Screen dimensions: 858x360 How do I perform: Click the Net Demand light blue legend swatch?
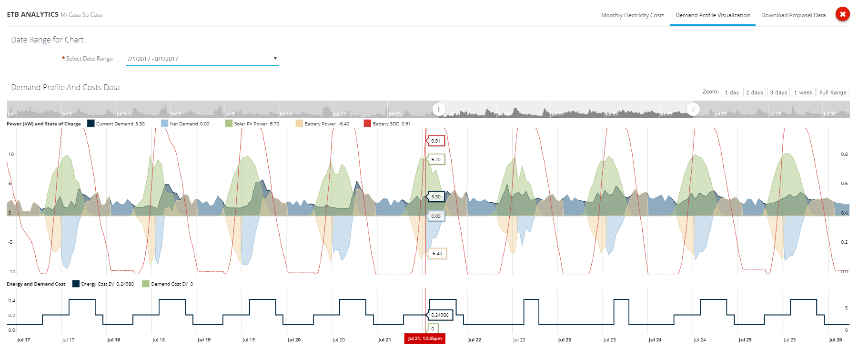coord(166,124)
